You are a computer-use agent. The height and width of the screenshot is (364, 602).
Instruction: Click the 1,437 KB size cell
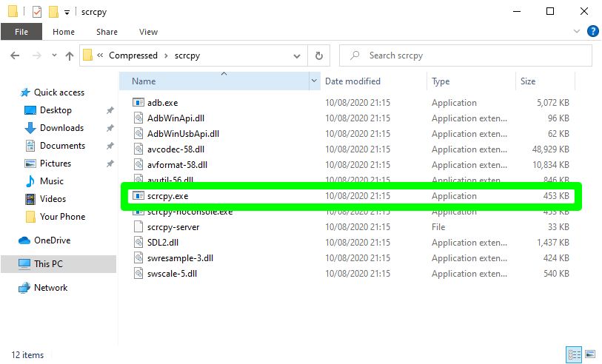tap(553, 243)
